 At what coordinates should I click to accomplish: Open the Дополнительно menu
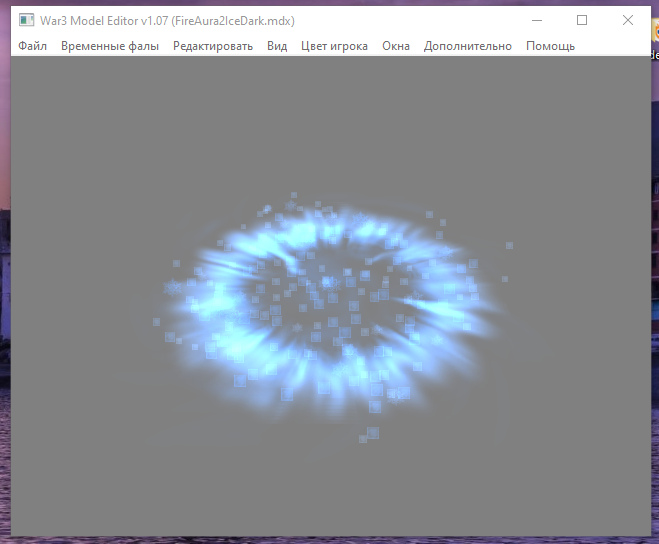(x=468, y=46)
